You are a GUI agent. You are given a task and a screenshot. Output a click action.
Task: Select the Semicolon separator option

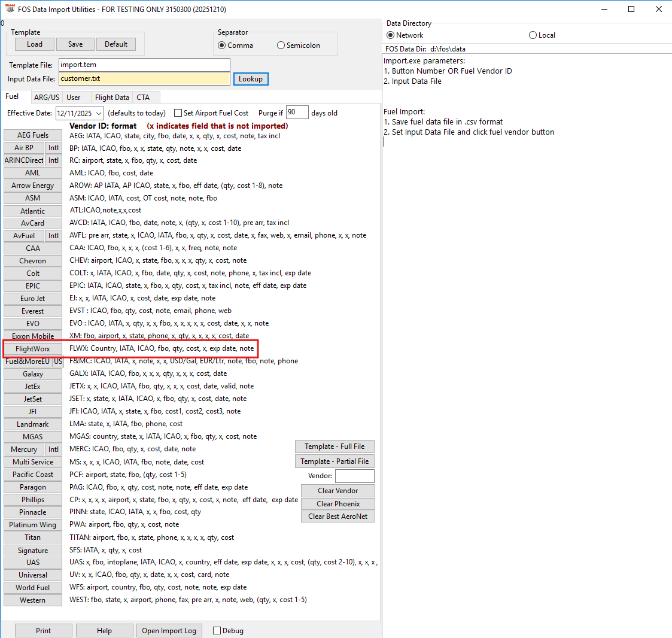coord(281,45)
